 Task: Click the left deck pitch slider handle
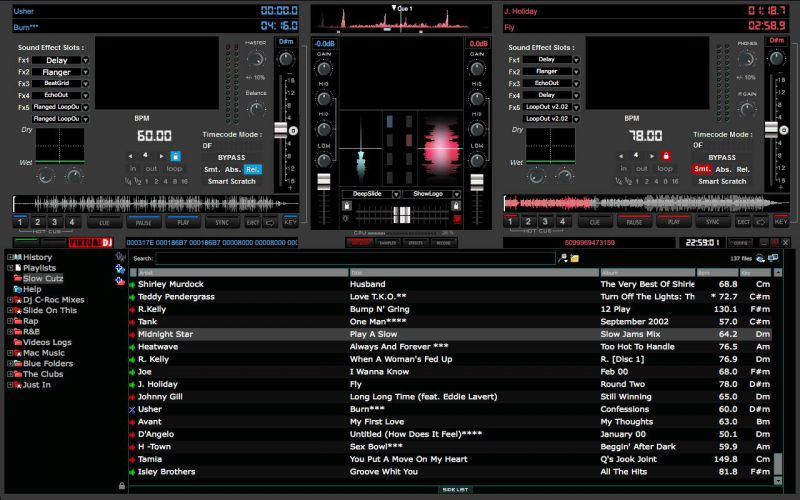click(x=281, y=130)
